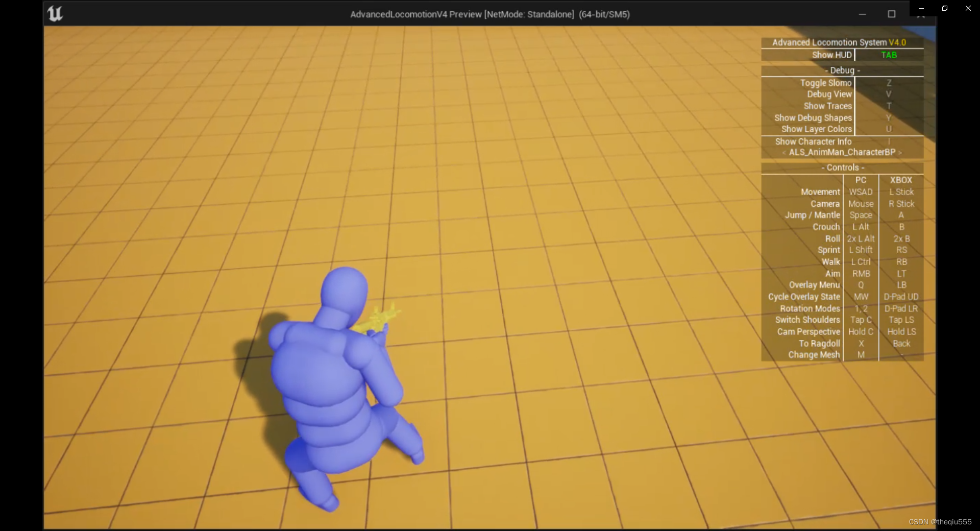Maximize the AdvancedLocomotionV4 Preview window
Image resolution: width=980 pixels, height=531 pixels.
[891, 14]
